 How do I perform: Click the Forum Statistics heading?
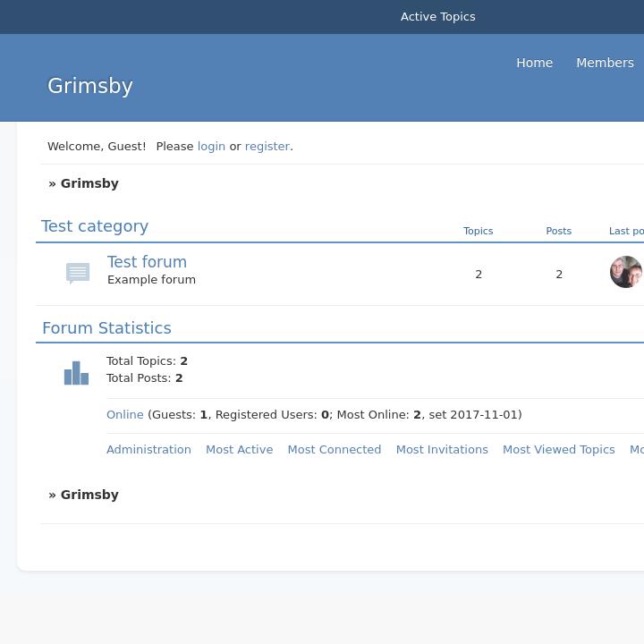(106, 328)
